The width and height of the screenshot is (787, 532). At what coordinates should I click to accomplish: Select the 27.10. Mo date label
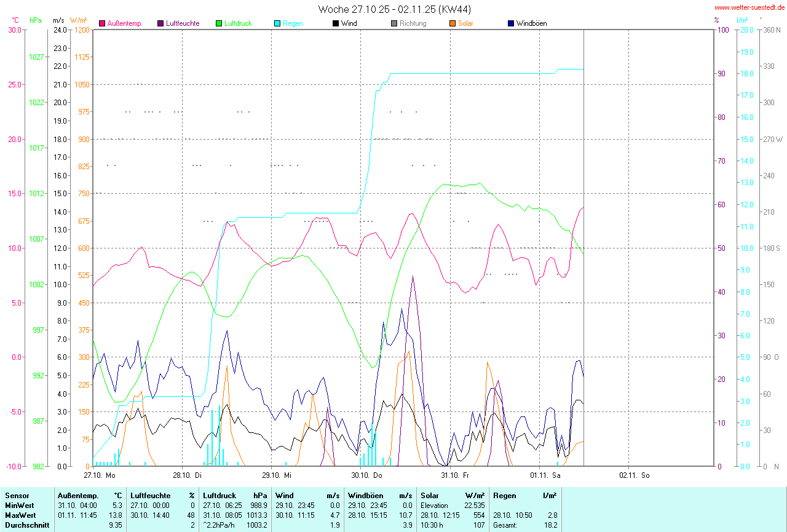pyautogui.click(x=100, y=475)
